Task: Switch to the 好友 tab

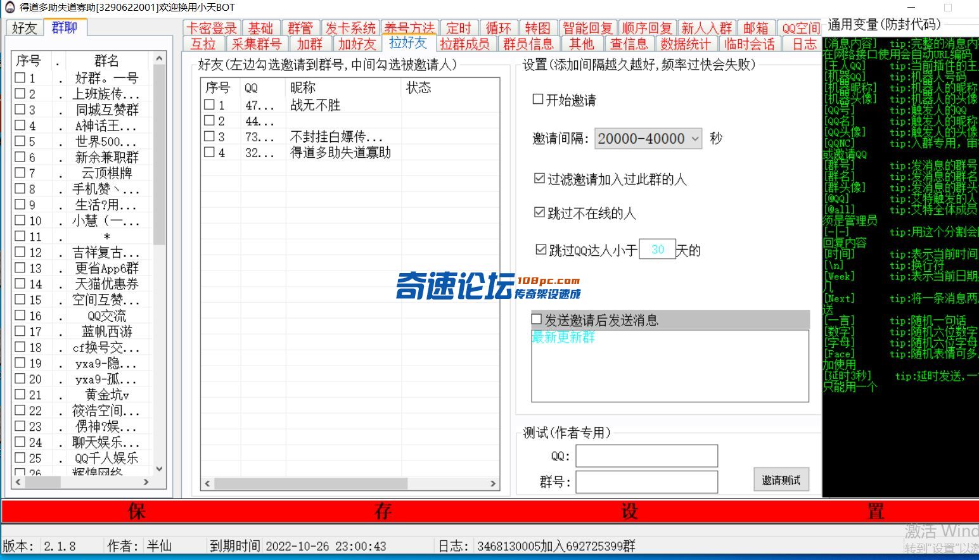Action: (x=25, y=28)
